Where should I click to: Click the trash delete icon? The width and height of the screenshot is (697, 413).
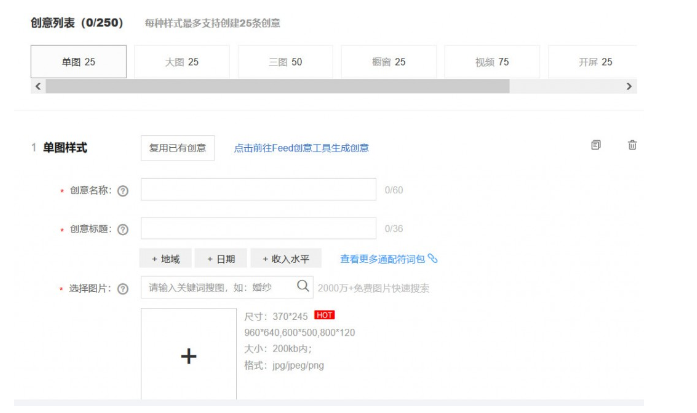tap(632, 145)
